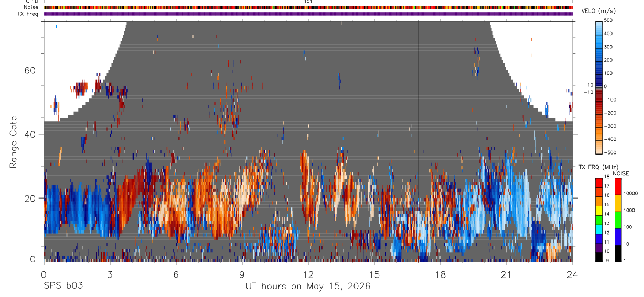Click the "SPS b03" radar label
The image size is (644, 297).
[63, 287]
